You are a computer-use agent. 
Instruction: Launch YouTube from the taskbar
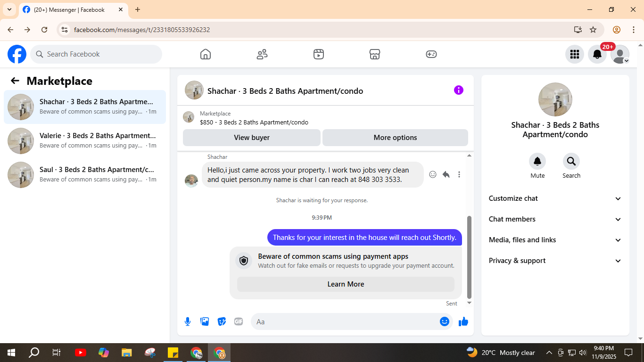[81, 353]
